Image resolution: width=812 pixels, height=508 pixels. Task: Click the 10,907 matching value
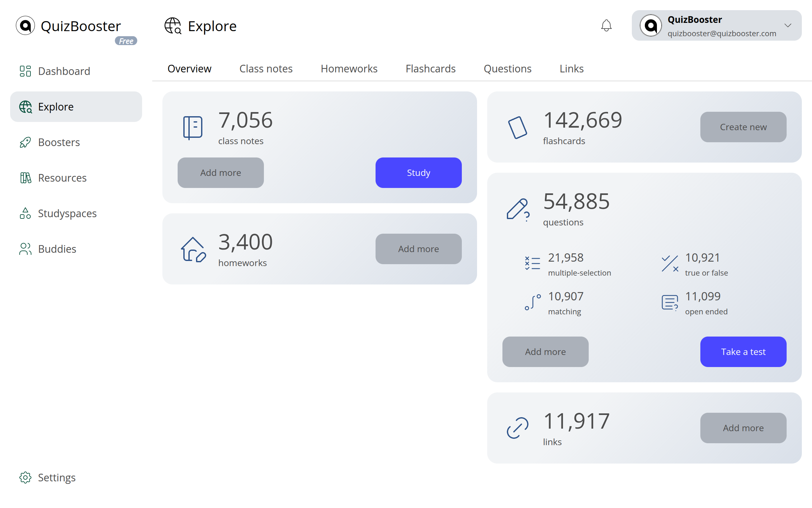click(x=566, y=296)
